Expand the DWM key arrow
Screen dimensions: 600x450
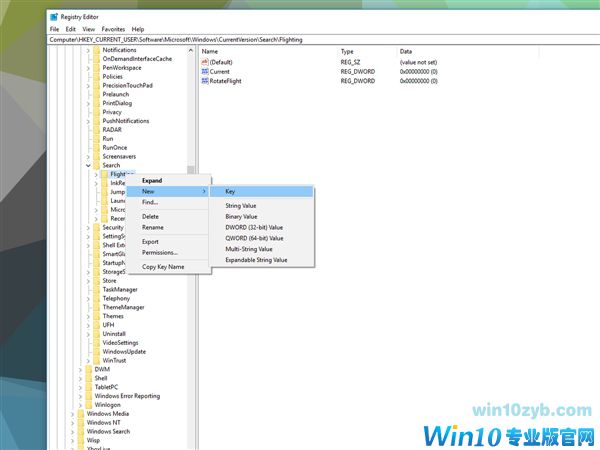point(80,370)
